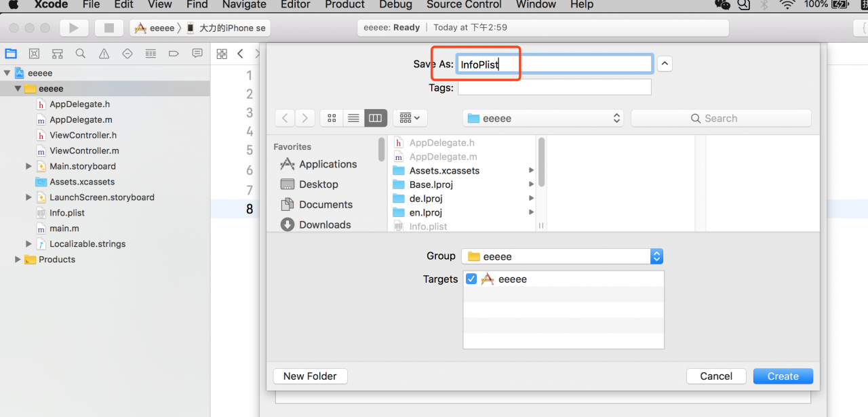Collapse the eeeee project root in navigator
This screenshot has width=868, height=417.
pyautogui.click(x=7, y=73)
